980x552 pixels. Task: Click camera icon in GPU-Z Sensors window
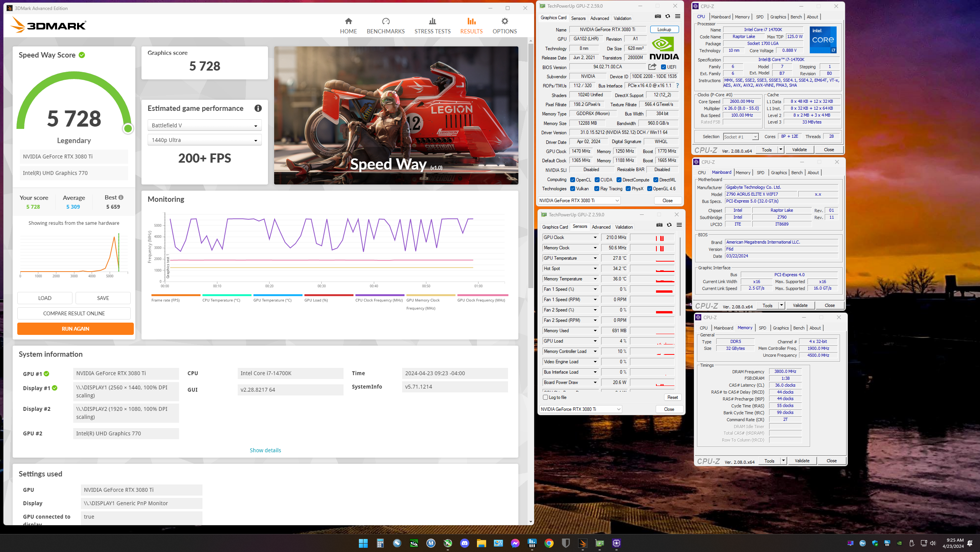point(659,225)
